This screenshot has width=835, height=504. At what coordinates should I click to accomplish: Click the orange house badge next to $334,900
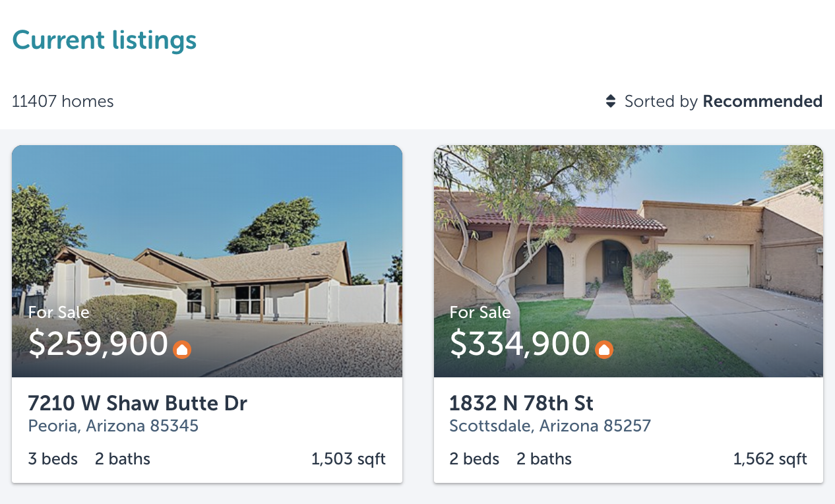click(603, 350)
